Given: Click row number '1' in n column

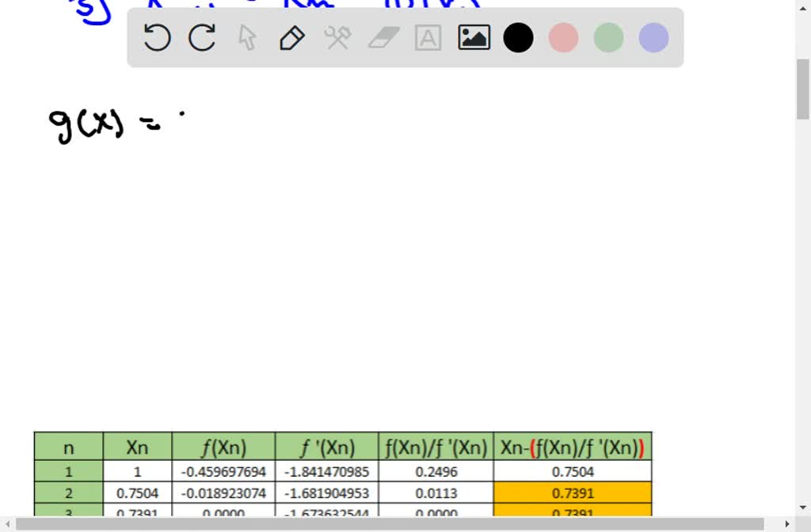Looking at the screenshot, I should 69,472.
